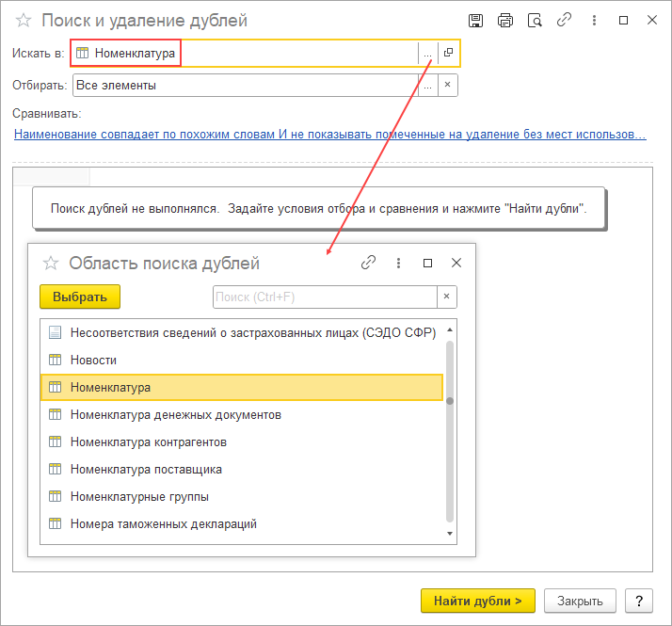Close the "Область поиска дублей" dialog
Viewport: 672px width, 626px height.
click(x=456, y=263)
